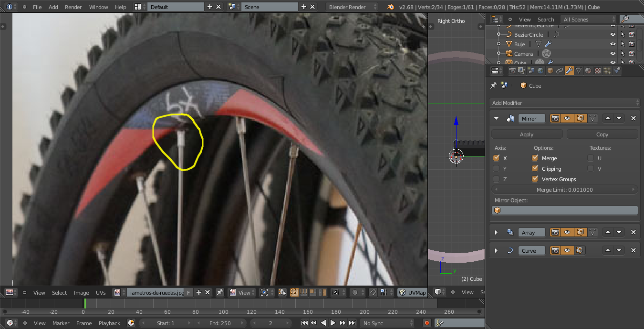Viewport: 644px width, 329px height.
Task: Open the World properties tab (globe icon)
Action: coord(540,71)
